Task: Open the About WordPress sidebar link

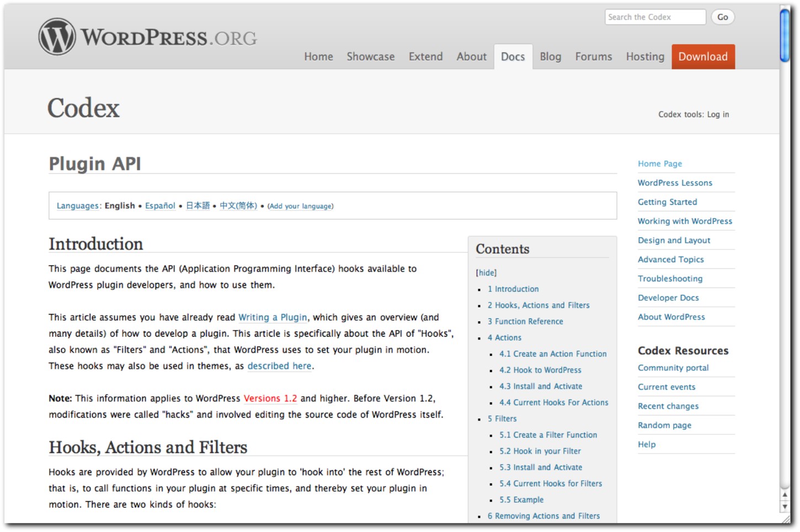Action: click(671, 317)
